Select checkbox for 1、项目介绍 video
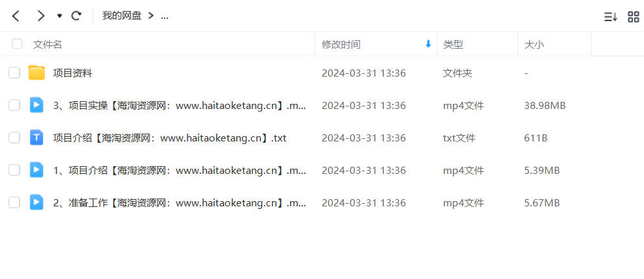 (14, 170)
